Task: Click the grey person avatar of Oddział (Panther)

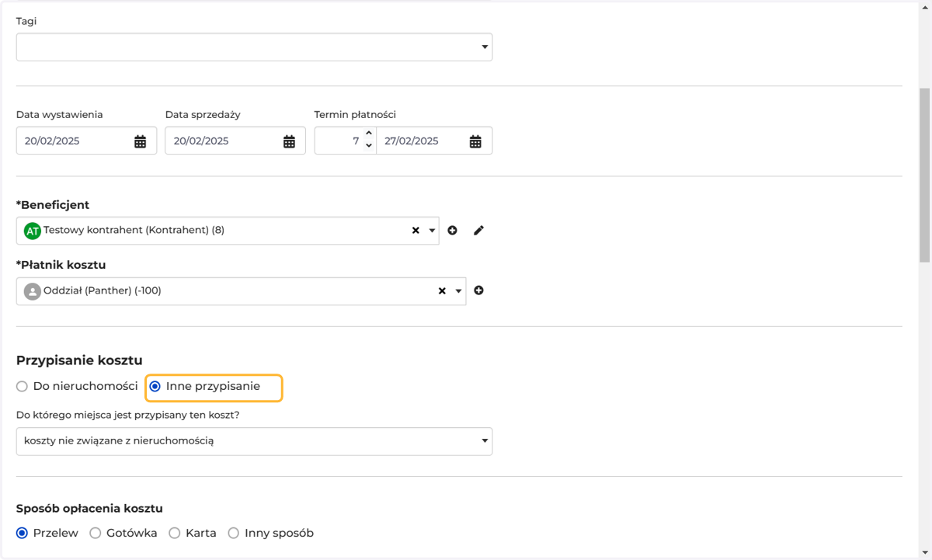Action: [33, 291]
